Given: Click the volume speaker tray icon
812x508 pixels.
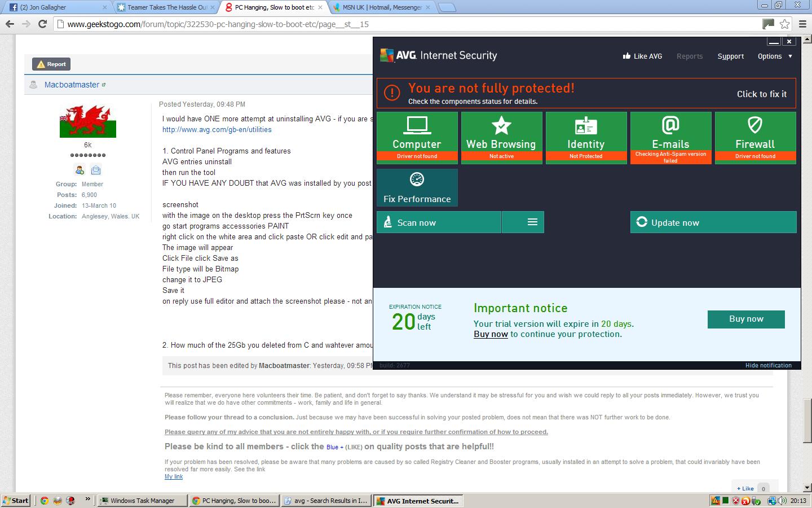Looking at the screenshot, I should tap(782, 501).
